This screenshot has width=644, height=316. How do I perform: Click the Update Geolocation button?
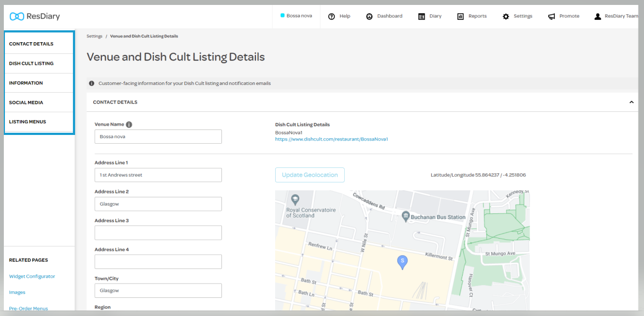coord(310,175)
